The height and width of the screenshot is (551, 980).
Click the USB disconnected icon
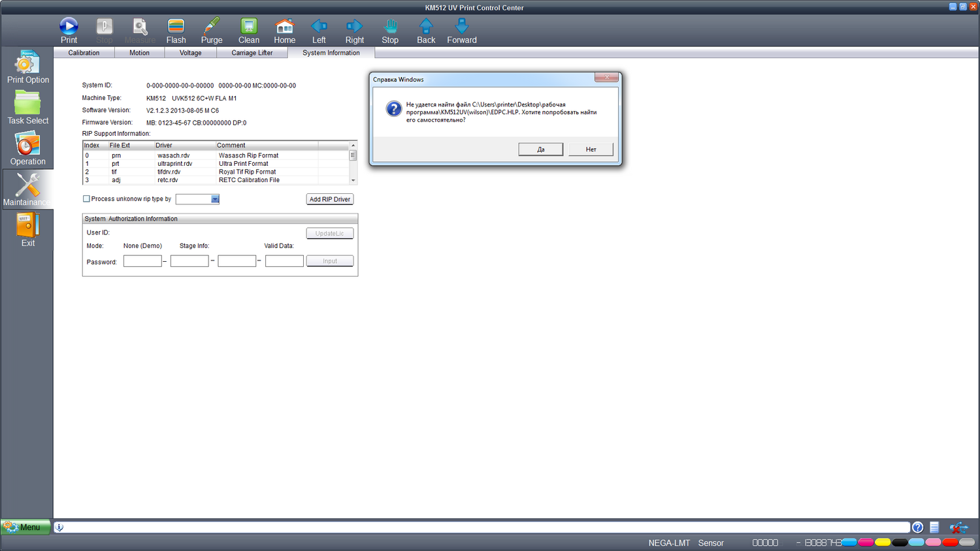tap(958, 527)
